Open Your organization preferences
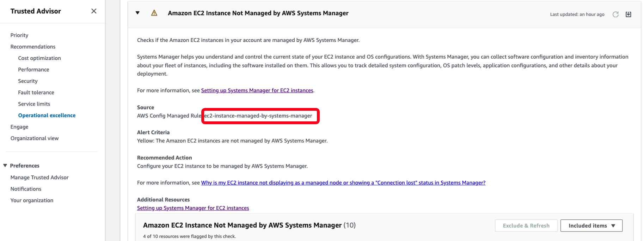The image size is (644, 241). click(32, 200)
